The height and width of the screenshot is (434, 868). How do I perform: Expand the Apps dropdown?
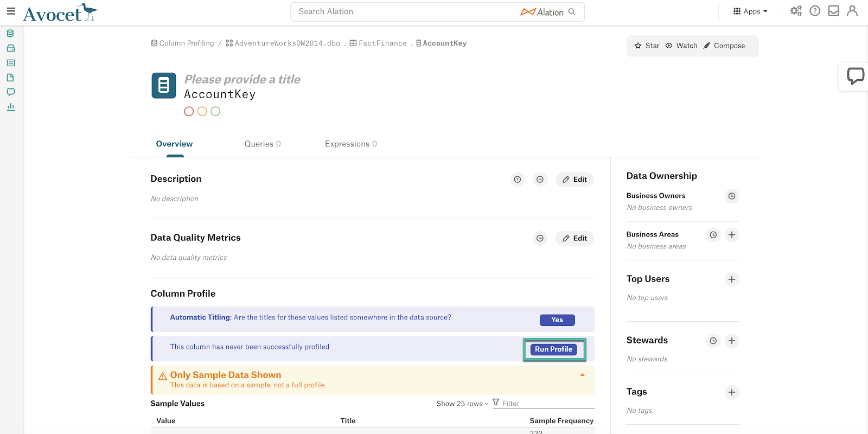pyautogui.click(x=750, y=11)
